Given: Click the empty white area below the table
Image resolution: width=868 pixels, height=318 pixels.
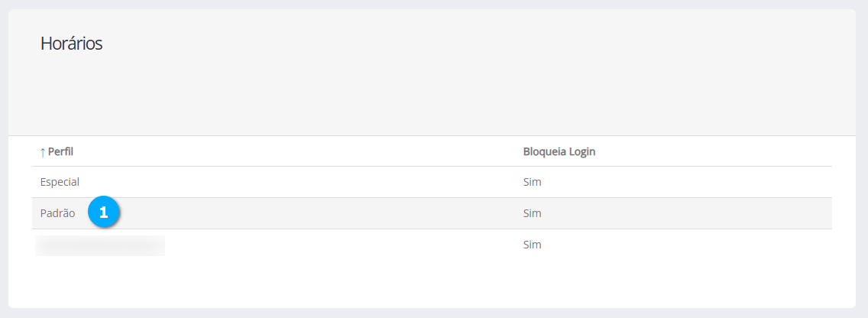Looking at the screenshot, I should [432, 284].
